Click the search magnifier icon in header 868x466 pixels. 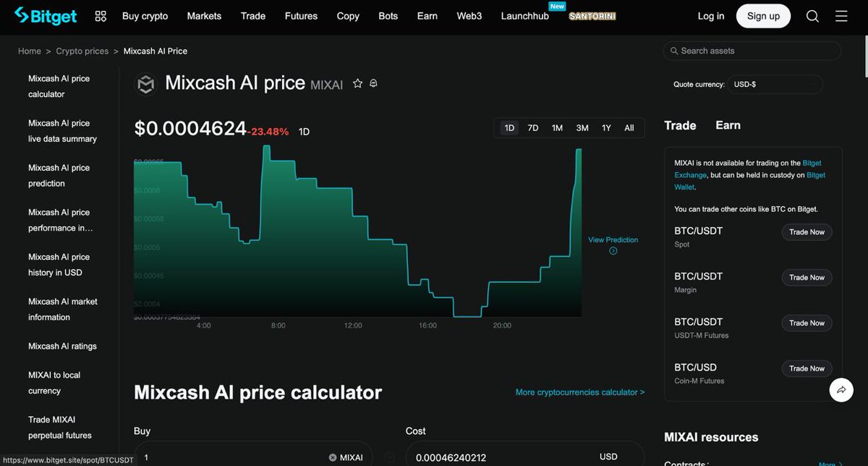pos(812,16)
